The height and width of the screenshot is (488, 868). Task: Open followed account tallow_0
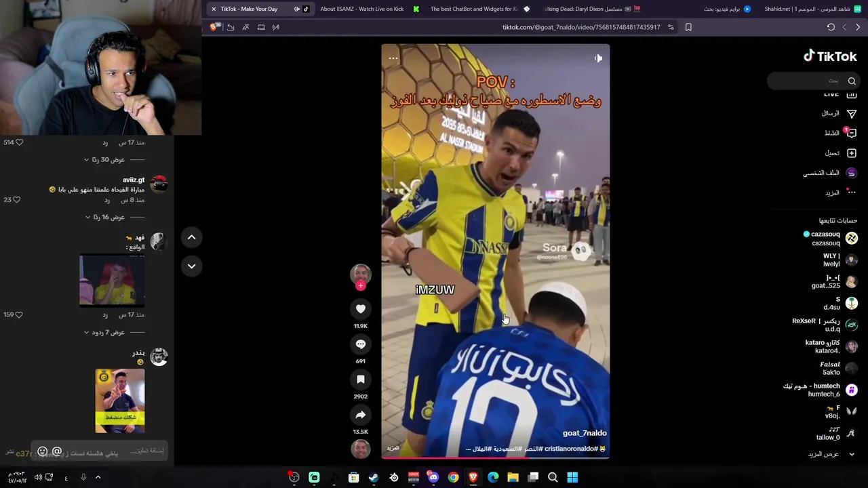click(837, 433)
